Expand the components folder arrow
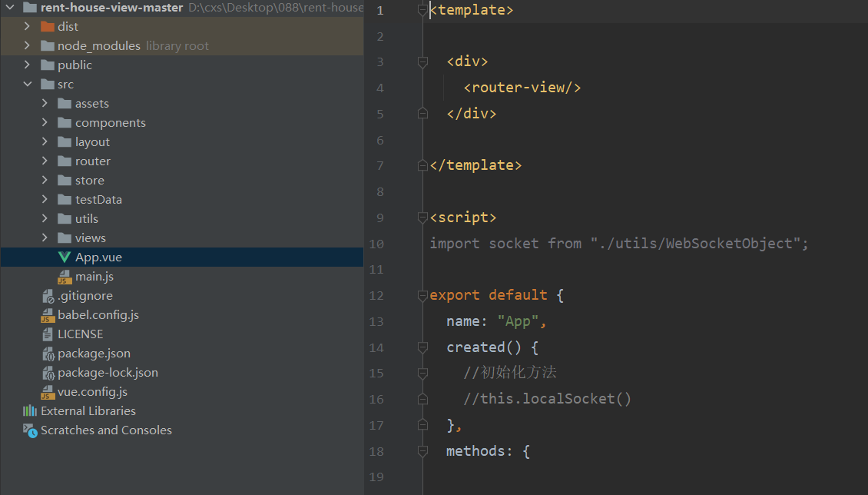868x495 pixels. point(45,122)
